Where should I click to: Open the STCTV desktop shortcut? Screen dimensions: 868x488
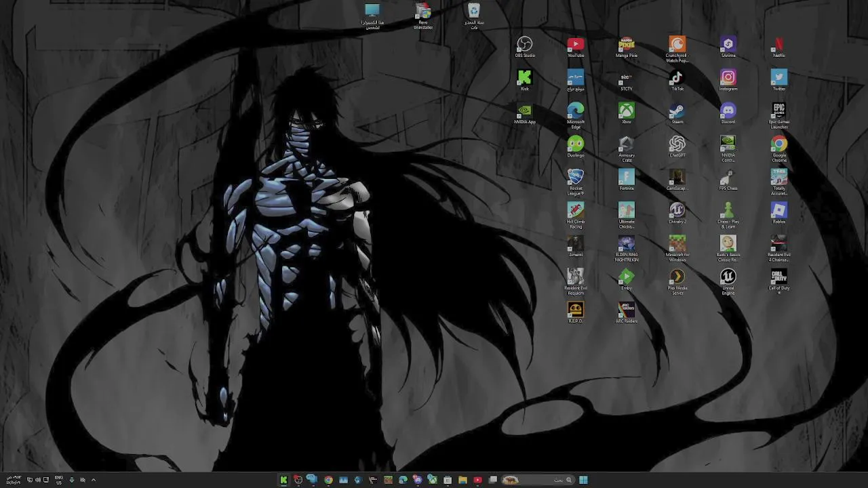pyautogui.click(x=627, y=80)
